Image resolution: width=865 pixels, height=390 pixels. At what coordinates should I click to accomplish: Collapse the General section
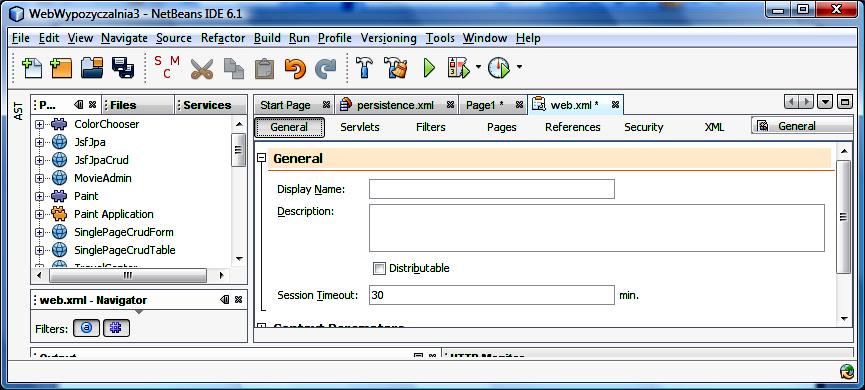click(262, 158)
